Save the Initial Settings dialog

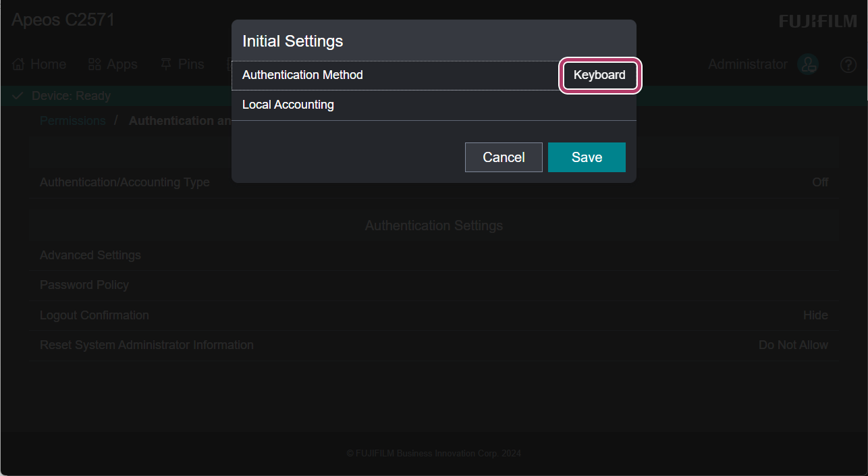click(x=587, y=157)
